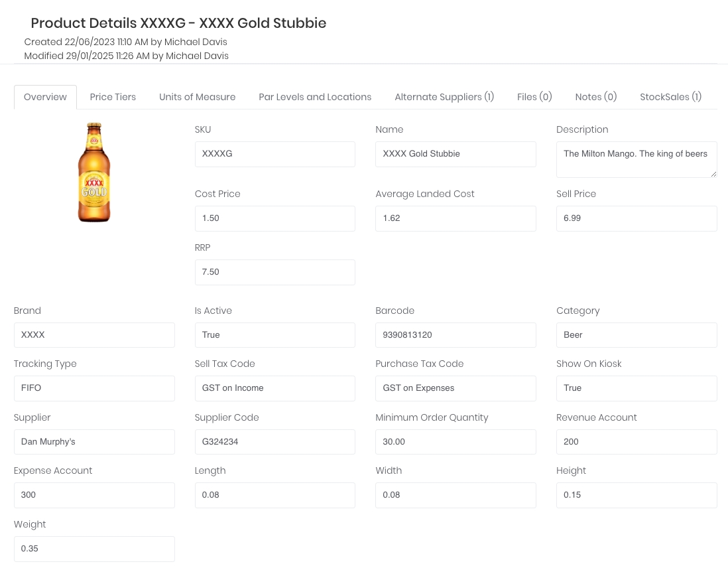Click the Modified 29/01/2025 line
Viewport: 728px width, 568px height.
pos(126,56)
